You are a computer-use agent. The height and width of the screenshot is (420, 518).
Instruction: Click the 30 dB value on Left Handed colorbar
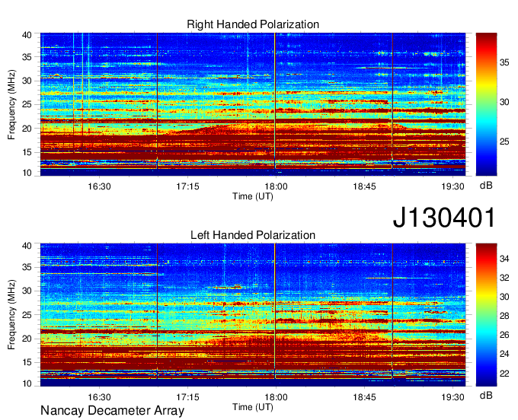pyautogui.click(x=504, y=297)
